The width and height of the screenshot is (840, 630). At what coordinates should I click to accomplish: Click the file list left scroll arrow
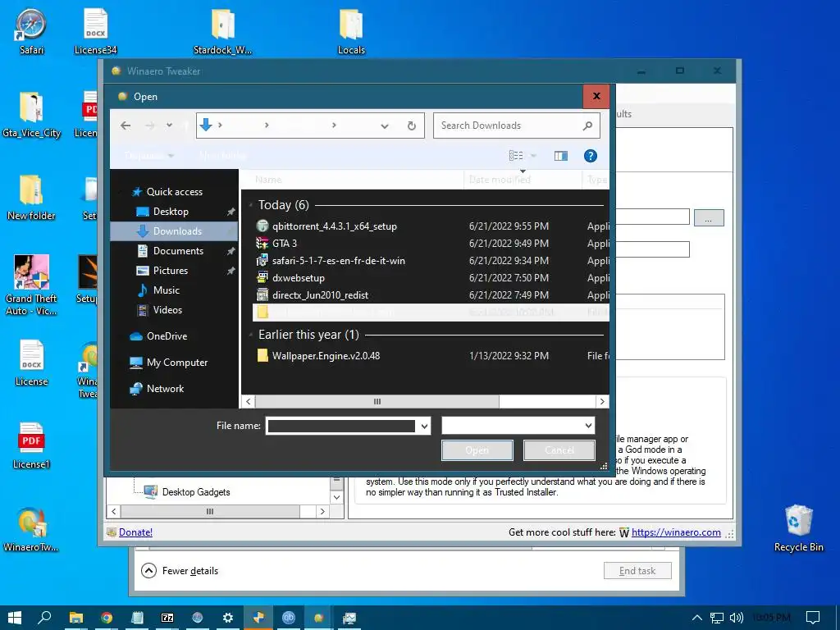pos(248,401)
